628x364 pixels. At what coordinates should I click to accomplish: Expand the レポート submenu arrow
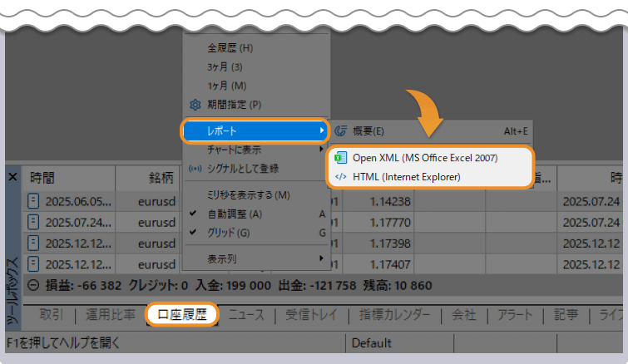322,130
